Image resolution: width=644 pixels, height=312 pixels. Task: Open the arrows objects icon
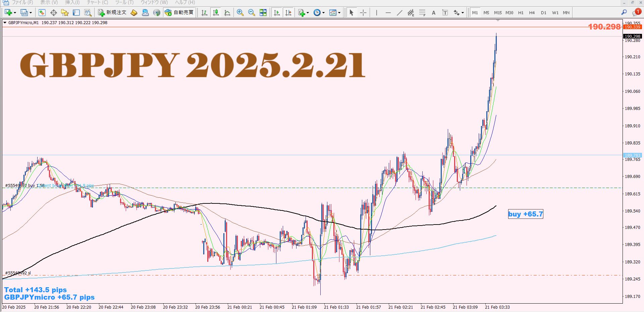pos(457,13)
